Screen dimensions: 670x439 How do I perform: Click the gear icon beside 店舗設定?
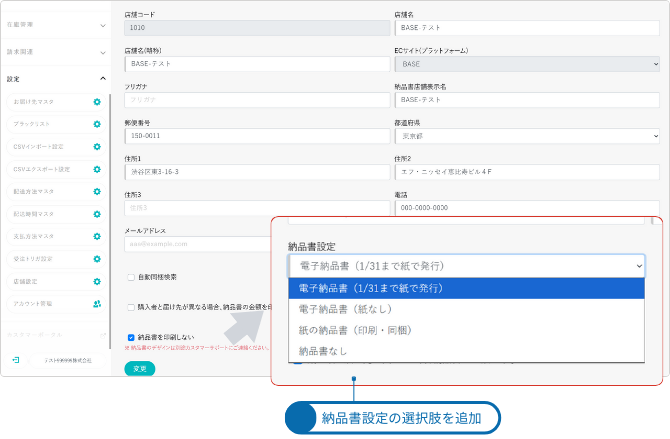point(97,282)
